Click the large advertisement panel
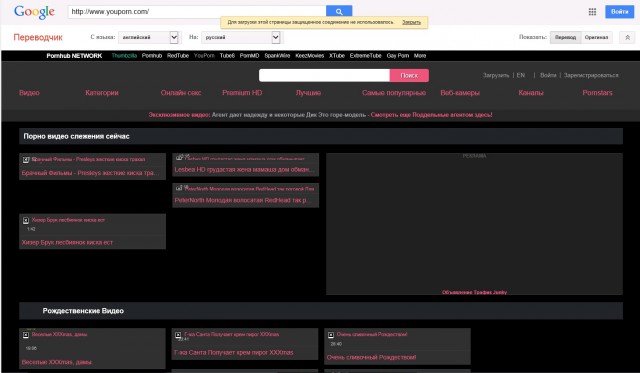 tap(474, 224)
